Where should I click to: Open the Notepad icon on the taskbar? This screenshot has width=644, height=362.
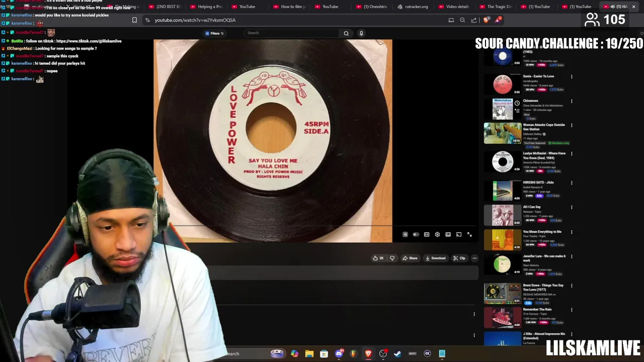tap(442, 354)
